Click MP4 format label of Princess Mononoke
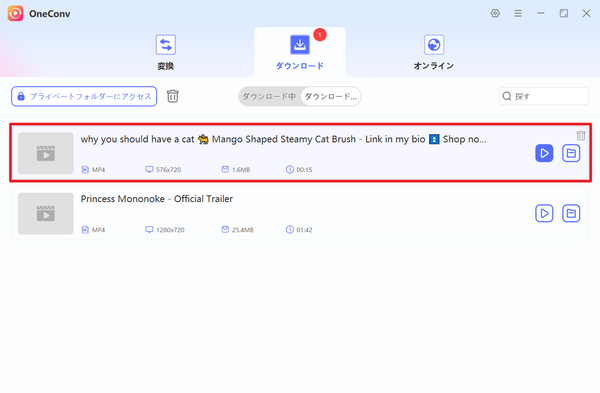 point(98,230)
